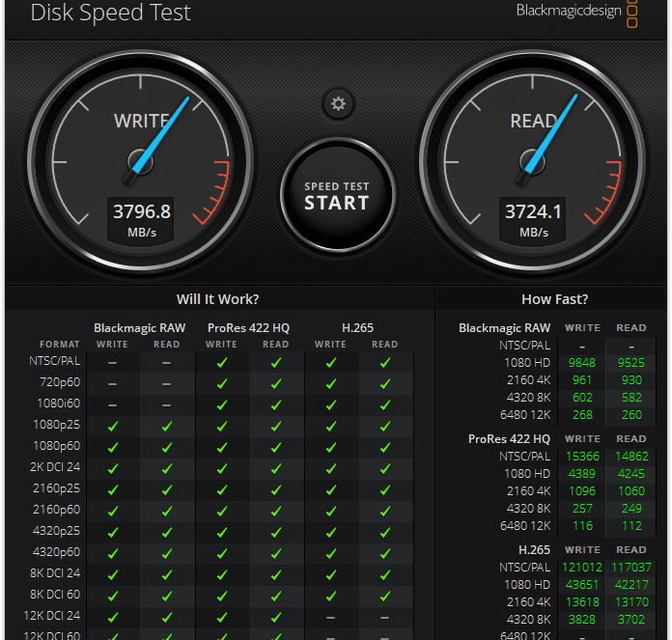Click the WRITE speed value 3796.8
Viewport: 672px width, 640px height.
(142, 211)
